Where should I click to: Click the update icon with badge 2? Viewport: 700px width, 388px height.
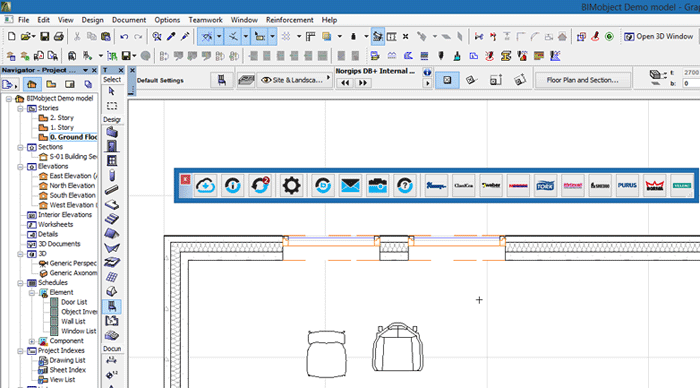tap(260, 185)
